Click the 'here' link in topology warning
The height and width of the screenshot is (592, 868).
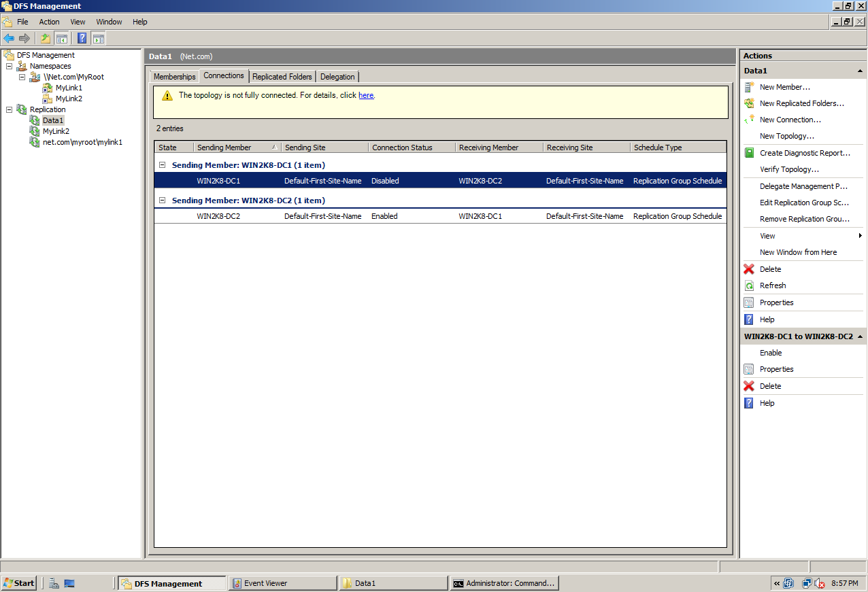click(x=366, y=95)
